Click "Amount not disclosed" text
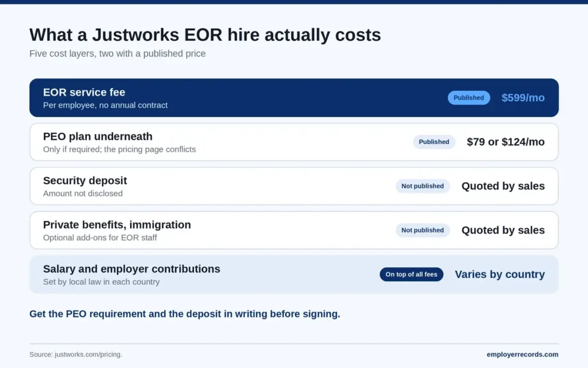The height and width of the screenshot is (368, 588). coord(83,193)
